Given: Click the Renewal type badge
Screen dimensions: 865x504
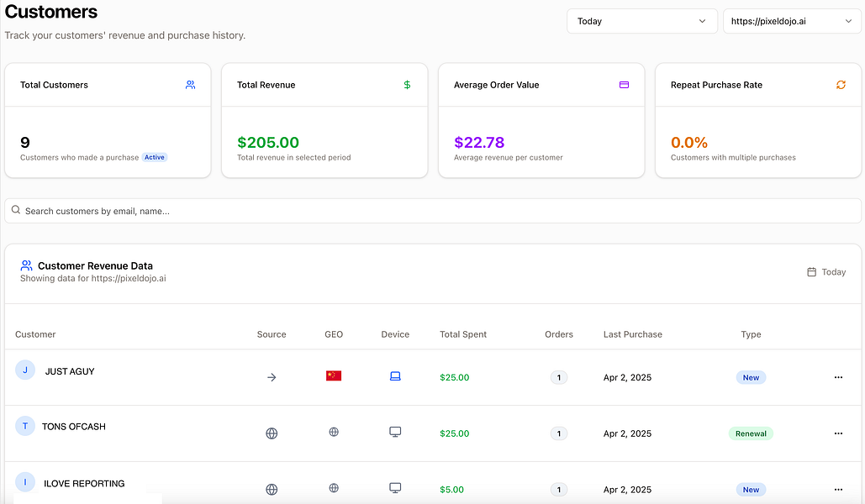Looking at the screenshot, I should click(x=751, y=433).
